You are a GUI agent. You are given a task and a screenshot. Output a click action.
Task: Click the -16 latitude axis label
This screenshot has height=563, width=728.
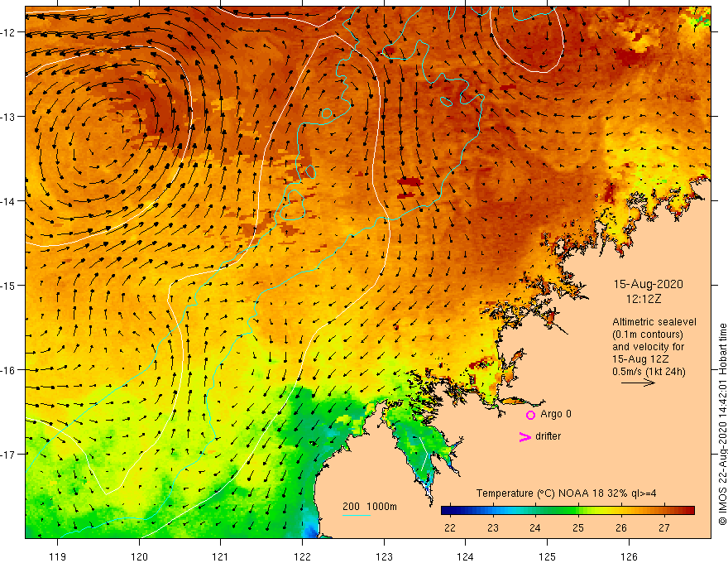click(x=8, y=370)
